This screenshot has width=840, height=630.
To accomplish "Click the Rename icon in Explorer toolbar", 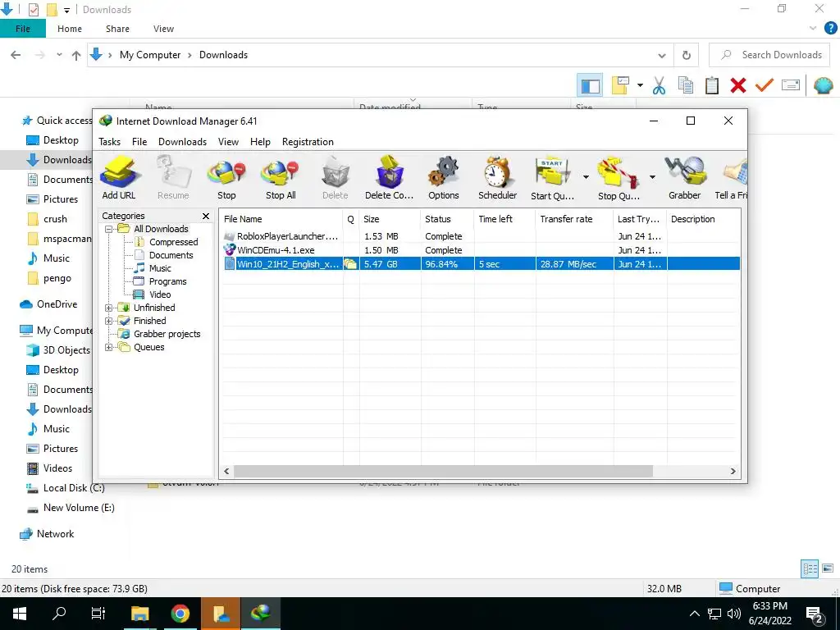I will point(790,85).
